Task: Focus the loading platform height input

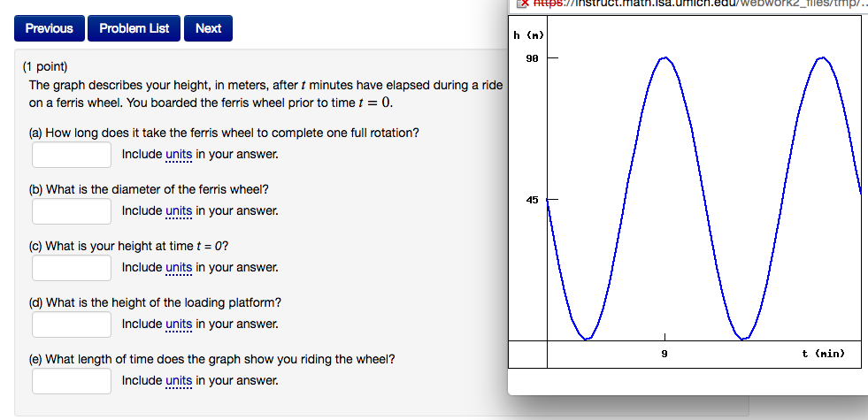Action: [x=72, y=325]
